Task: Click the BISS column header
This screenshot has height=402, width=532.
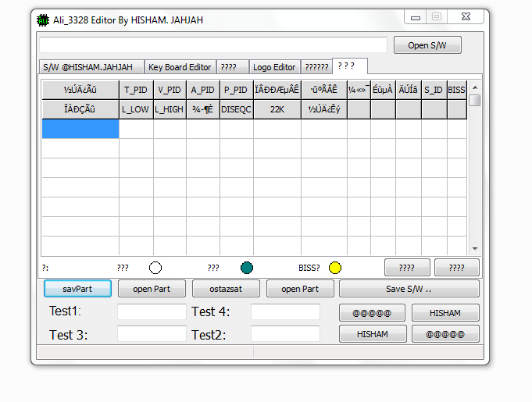Action: [457, 90]
